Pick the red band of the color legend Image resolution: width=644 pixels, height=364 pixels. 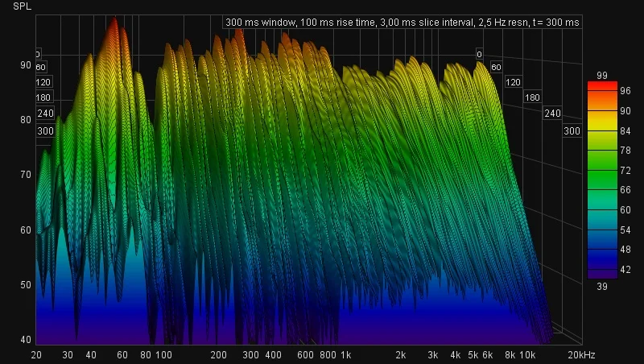tap(602, 86)
